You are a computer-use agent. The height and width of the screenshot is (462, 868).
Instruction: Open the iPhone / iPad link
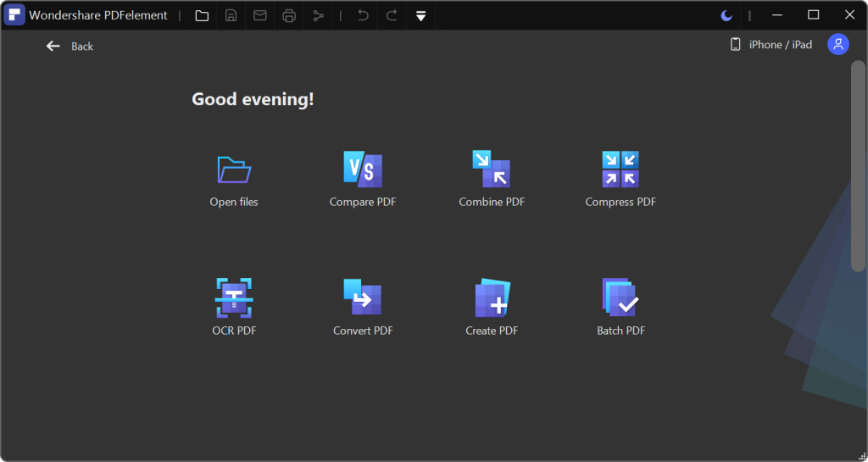click(x=771, y=45)
